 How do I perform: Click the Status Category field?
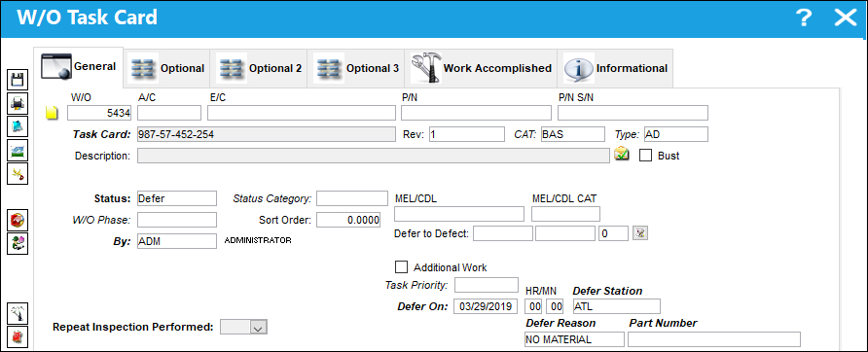[352, 198]
